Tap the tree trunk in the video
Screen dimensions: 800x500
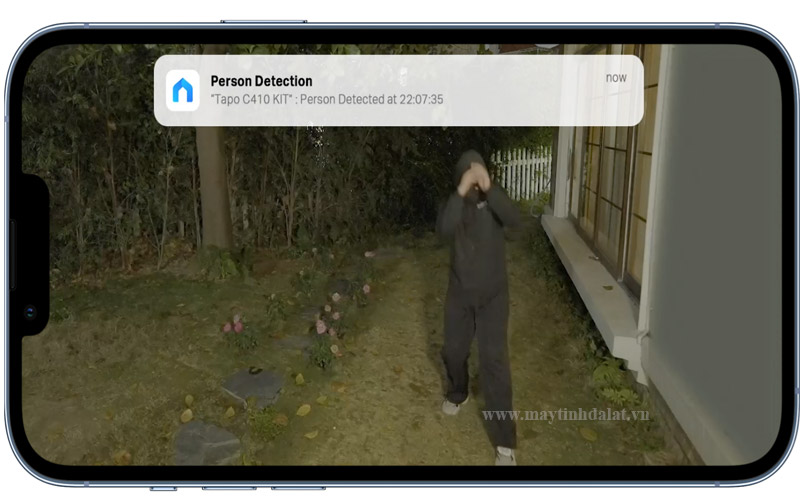pyautogui.click(x=212, y=190)
